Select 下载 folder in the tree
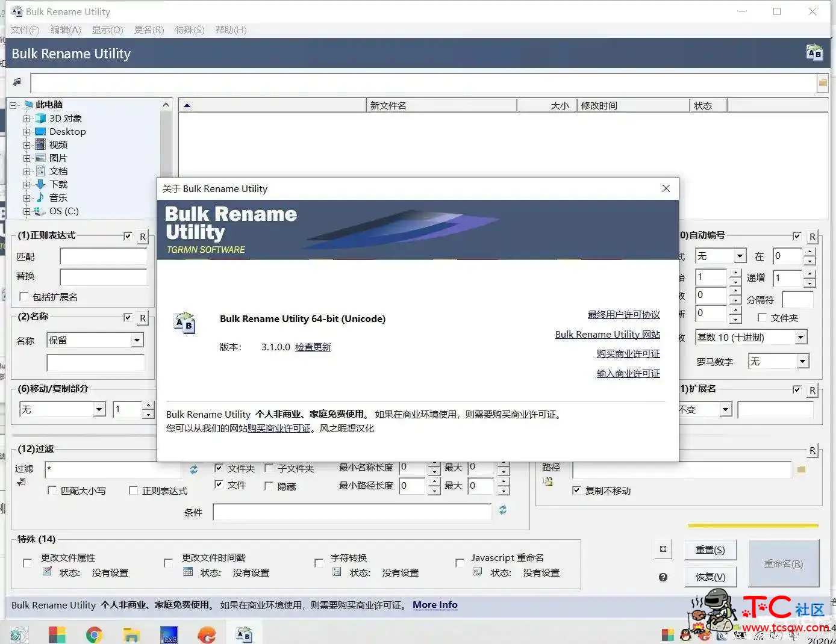The height and width of the screenshot is (644, 836). point(58,184)
